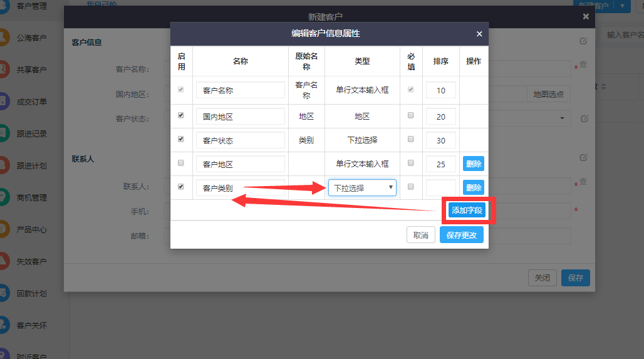The width and height of the screenshot is (644, 359).
Task: Open 共享客户 menu item
Action: tap(31, 70)
